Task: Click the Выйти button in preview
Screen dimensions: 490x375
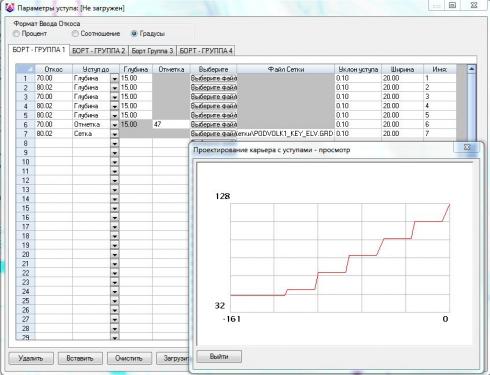Action: point(219,356)
